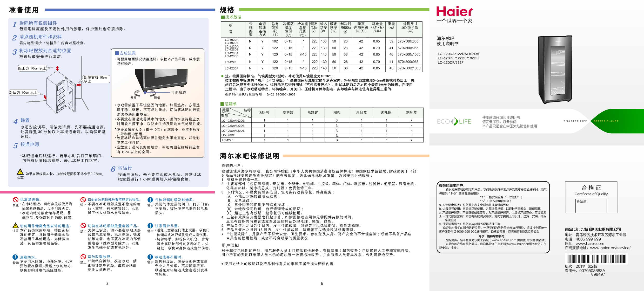Click the www.ehaier.com link in service letter
644x291 pixels.
coord(504,240)
